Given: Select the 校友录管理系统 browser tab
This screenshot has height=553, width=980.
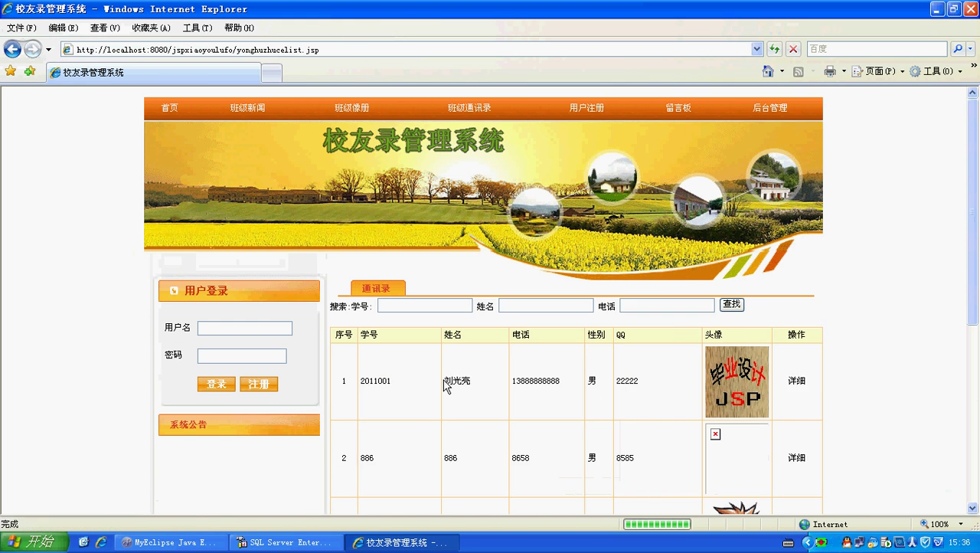Looking at the screenshot, I should pos(153,73).
